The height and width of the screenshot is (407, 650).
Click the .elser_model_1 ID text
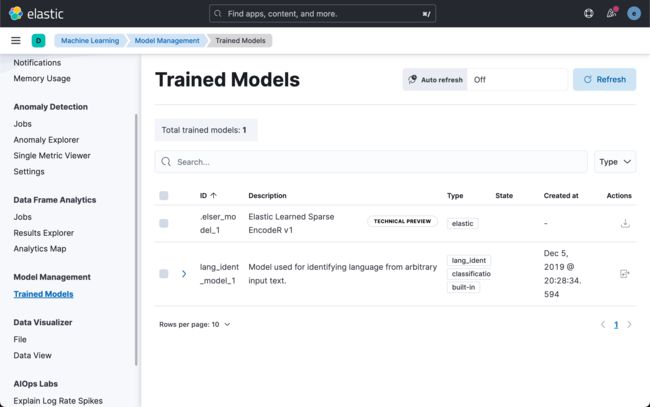tap(218, 223)
